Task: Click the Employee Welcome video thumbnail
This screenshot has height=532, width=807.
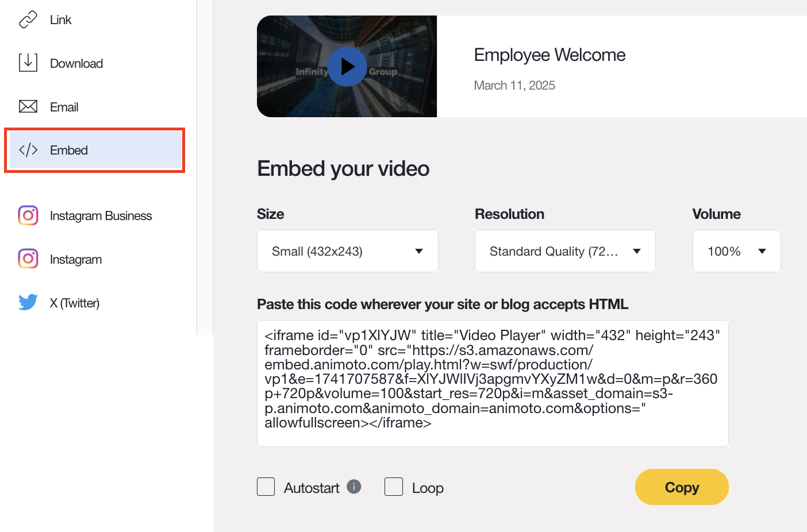Action: tap(347, 67)
